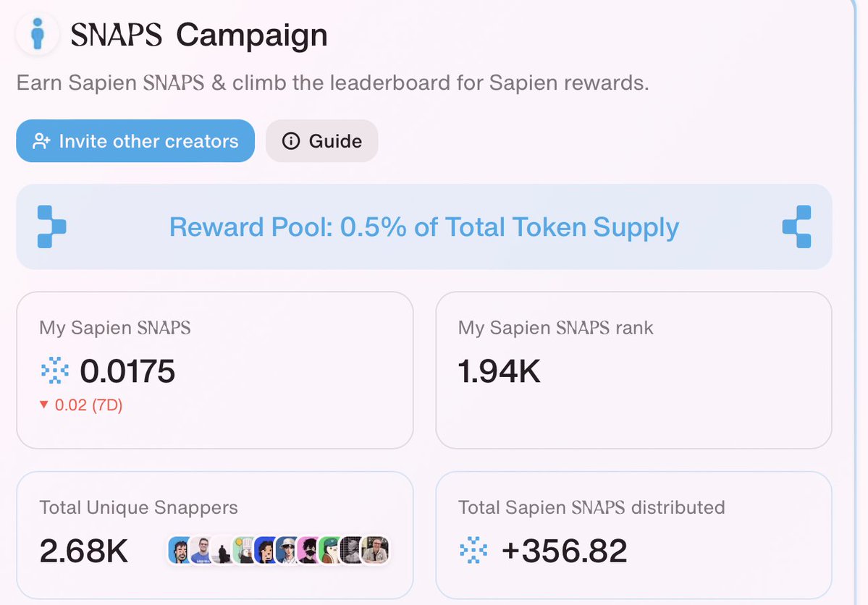Viewport: 868px width, 605px height.
Task: Click the info circle icon next to Guide
Action: pyautogui.click(x=291, y=141)
